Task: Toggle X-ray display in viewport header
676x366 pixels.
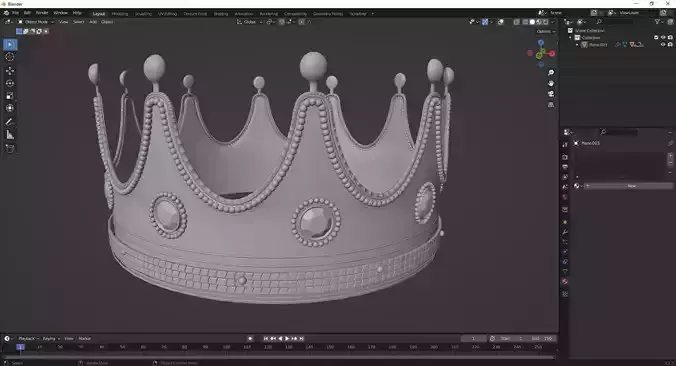Action: tap(516, 22)
